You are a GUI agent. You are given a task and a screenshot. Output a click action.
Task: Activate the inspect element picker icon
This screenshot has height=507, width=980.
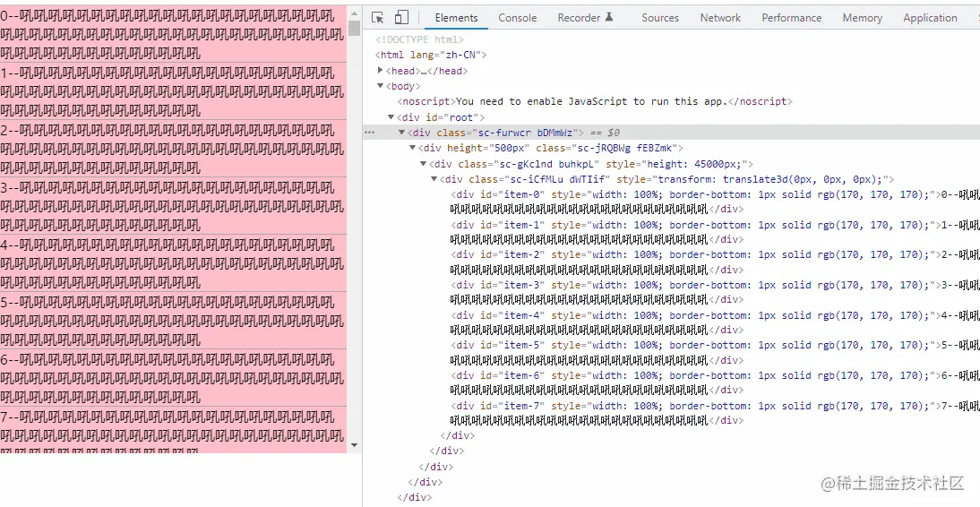point(377,18)
